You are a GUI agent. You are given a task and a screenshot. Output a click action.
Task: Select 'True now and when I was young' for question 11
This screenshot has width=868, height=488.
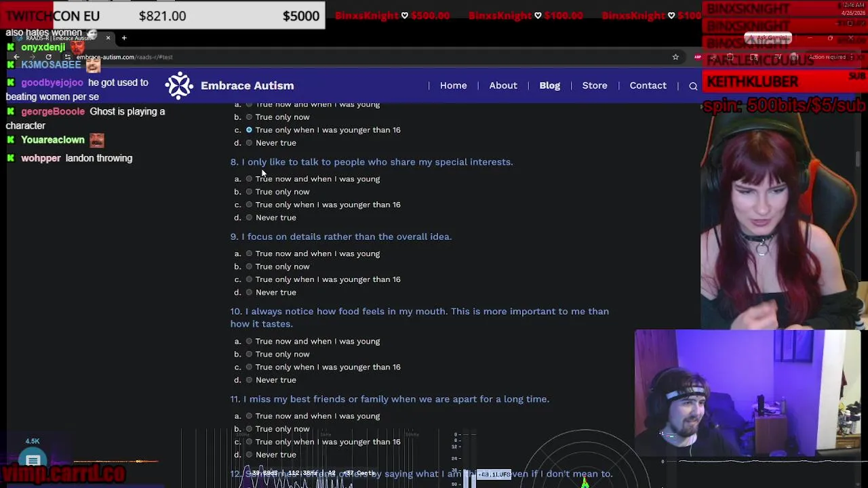coord(249,416)
